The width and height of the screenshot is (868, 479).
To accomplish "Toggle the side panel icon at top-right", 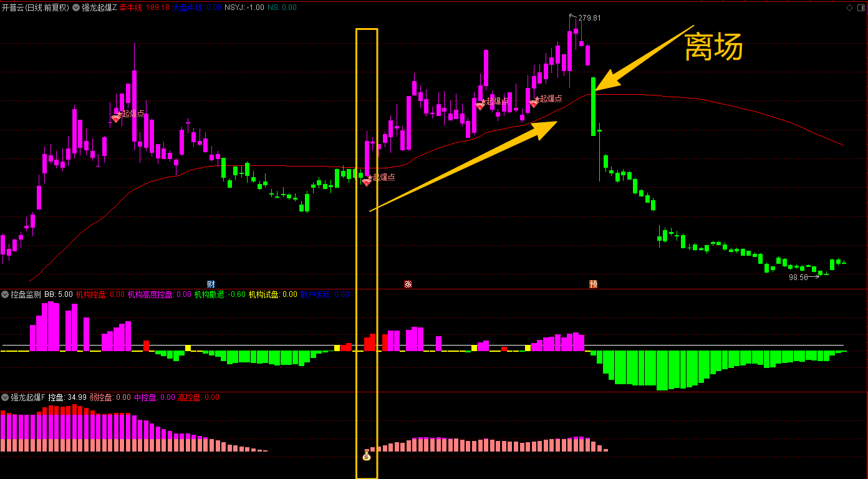I will click(x=861, y=7).
